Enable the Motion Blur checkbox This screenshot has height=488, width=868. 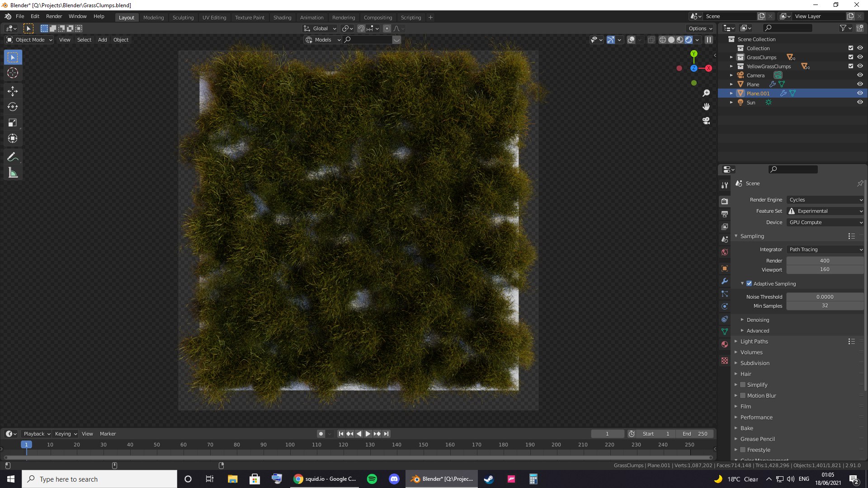click(x=743, y=396)
